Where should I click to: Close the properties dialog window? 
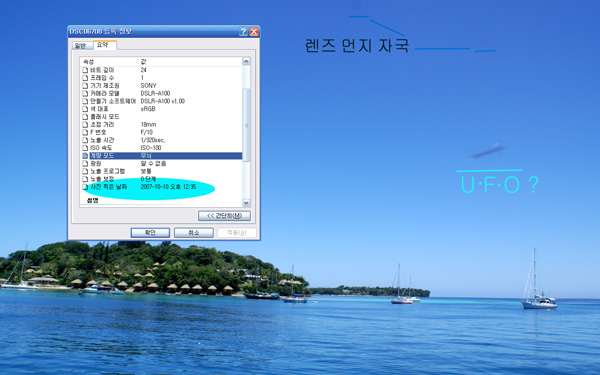point(254,32)
